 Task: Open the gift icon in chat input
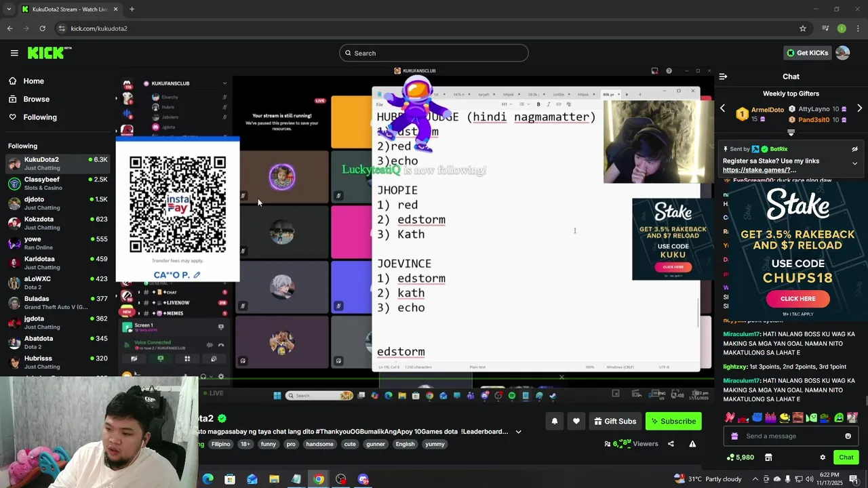pos(734,436)
